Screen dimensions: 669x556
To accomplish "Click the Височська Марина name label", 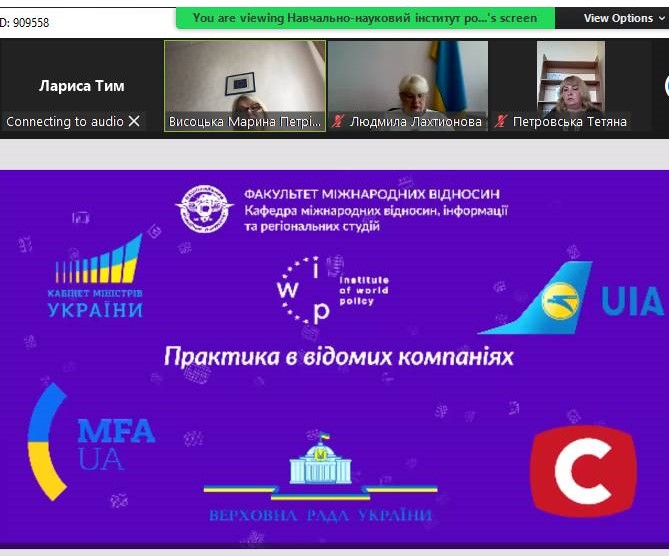I will pyautogui.click(x=245, y=122).
